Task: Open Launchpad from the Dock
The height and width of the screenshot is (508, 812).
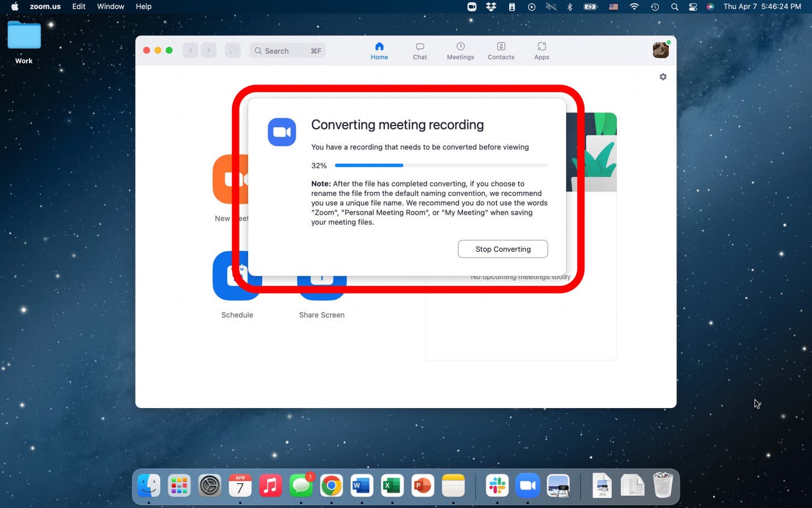Action: tap(179, 486)
